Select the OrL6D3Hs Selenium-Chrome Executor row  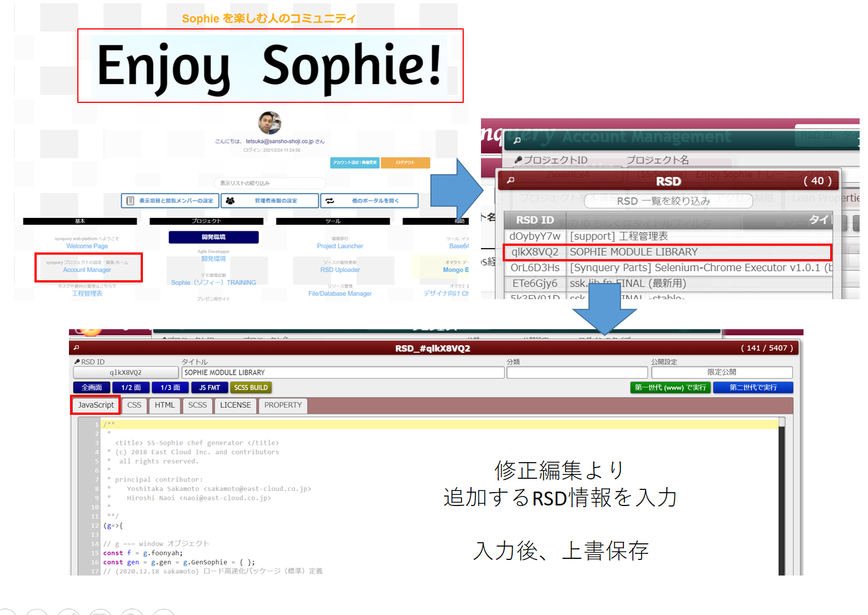[x=668, y=267]
